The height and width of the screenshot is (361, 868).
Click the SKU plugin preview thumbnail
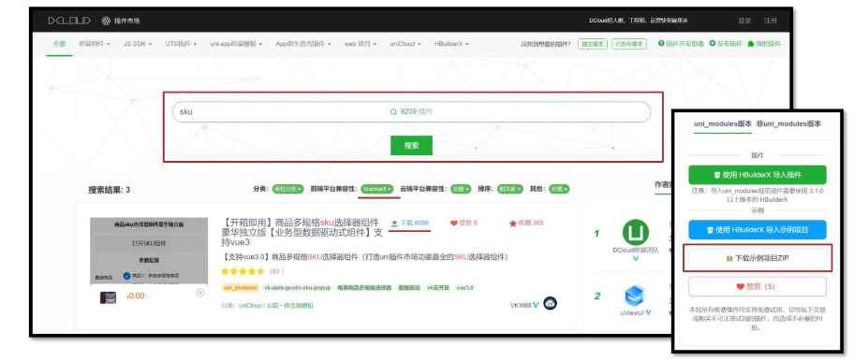[149, 261]
